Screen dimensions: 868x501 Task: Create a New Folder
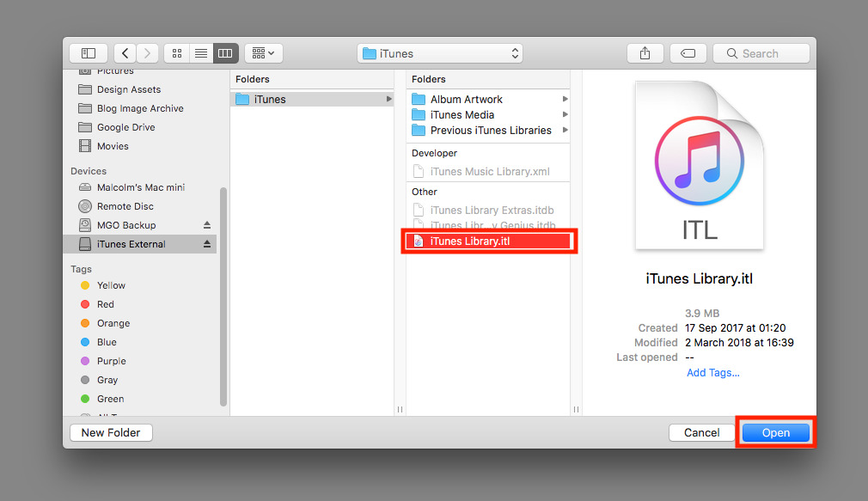tap(111, 433)
